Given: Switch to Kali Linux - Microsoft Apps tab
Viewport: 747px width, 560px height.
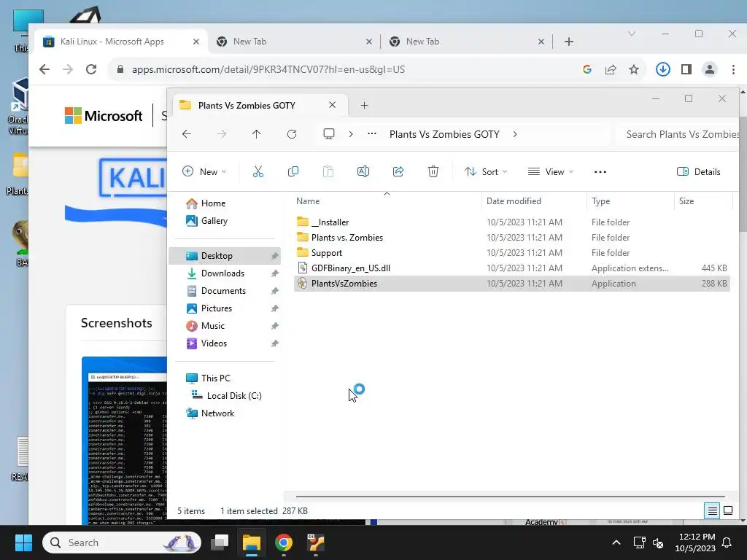Looking at the screenshot, I should coord(112,42).
